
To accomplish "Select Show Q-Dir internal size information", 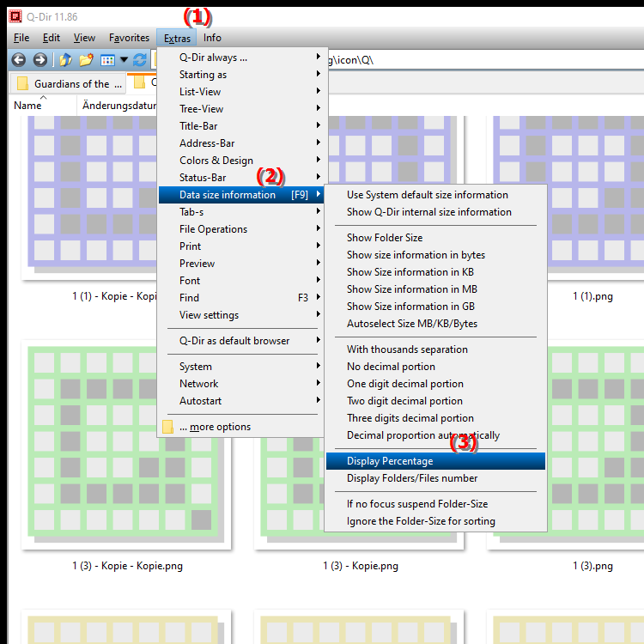I will click(x=435, y=212).
